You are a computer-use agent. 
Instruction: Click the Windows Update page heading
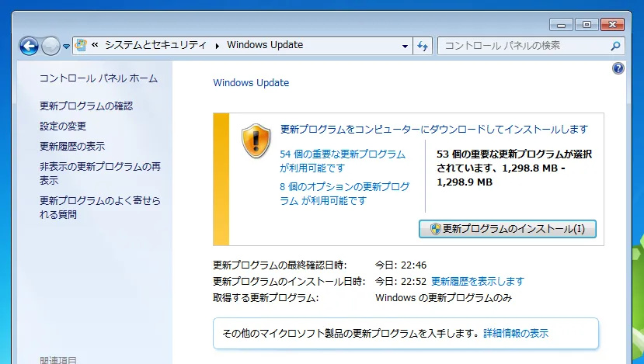pos(251,82)
